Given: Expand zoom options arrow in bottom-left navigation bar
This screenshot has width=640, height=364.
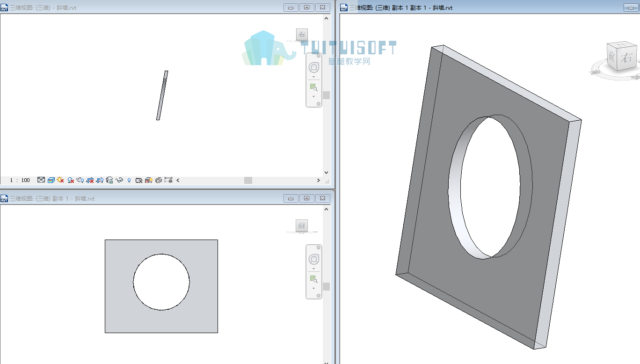Looking at the screenshot, I should [x=314, y=288].
